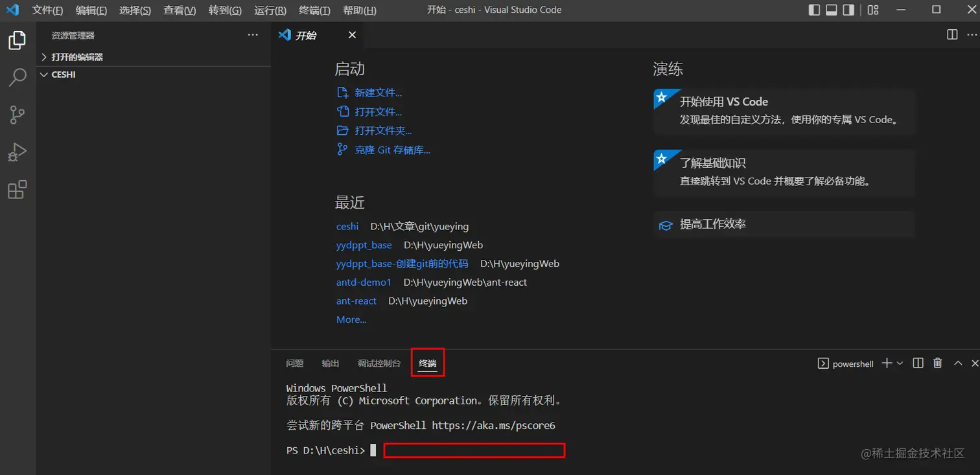Screen dimensions: 980x475
Task: Open the Run and Debug view
Action: point(17,153)
